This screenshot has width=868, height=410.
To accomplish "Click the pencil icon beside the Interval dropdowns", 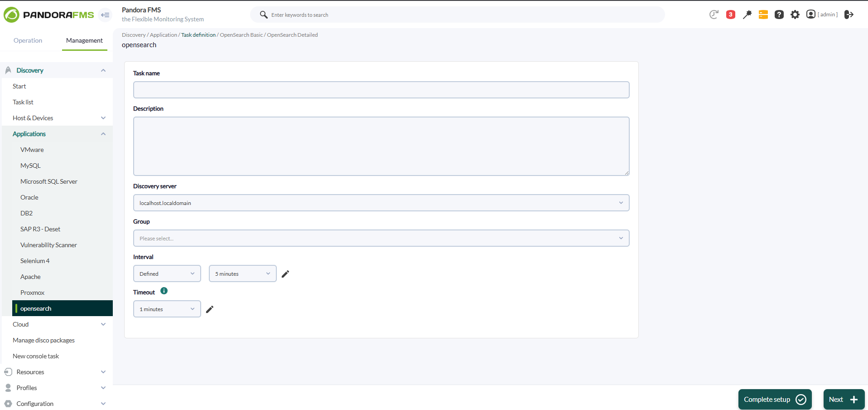I will click(285, 274).
